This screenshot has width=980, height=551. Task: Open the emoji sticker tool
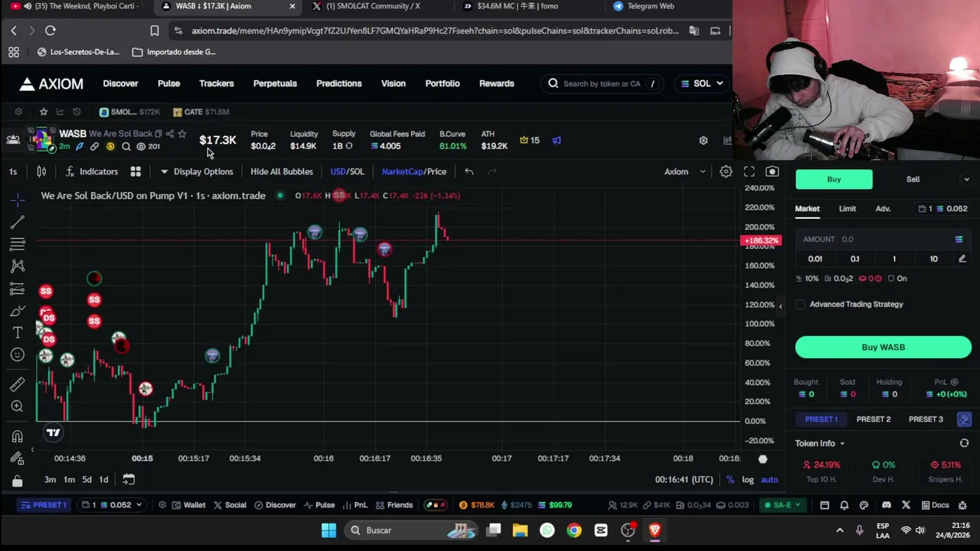(17, 355)
